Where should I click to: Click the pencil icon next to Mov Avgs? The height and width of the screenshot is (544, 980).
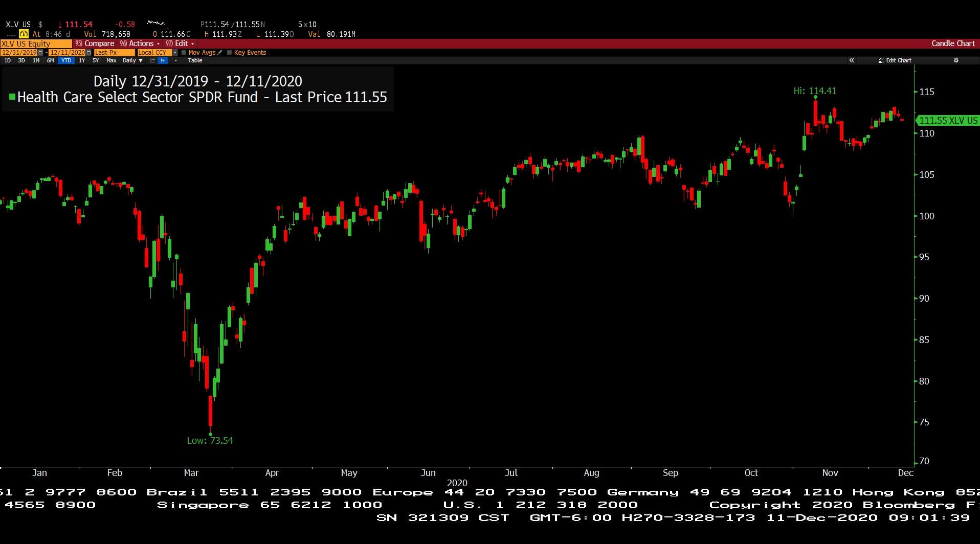[x=220, y=52]
